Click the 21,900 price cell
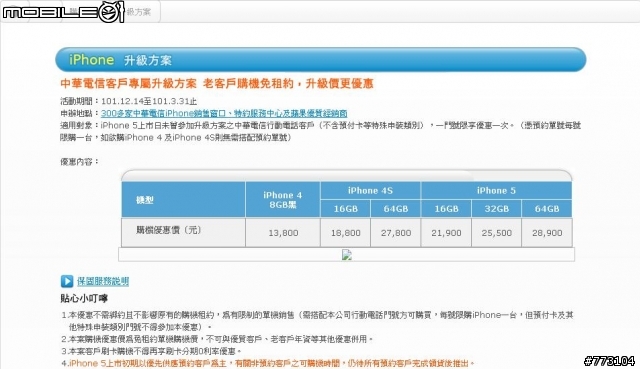The height and width of the screenshot is (369, 640). pos(446,233)
